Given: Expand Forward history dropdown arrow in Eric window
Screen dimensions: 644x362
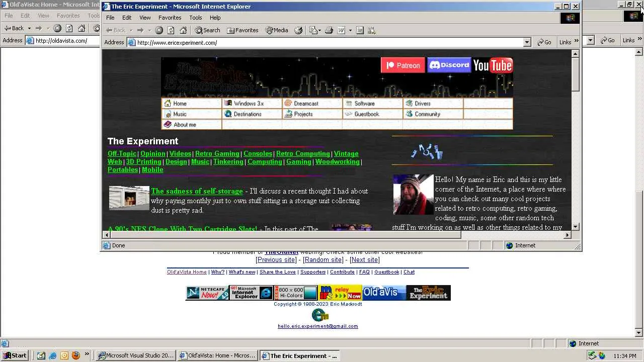Looking at the screenshot, I should (149, 30).
